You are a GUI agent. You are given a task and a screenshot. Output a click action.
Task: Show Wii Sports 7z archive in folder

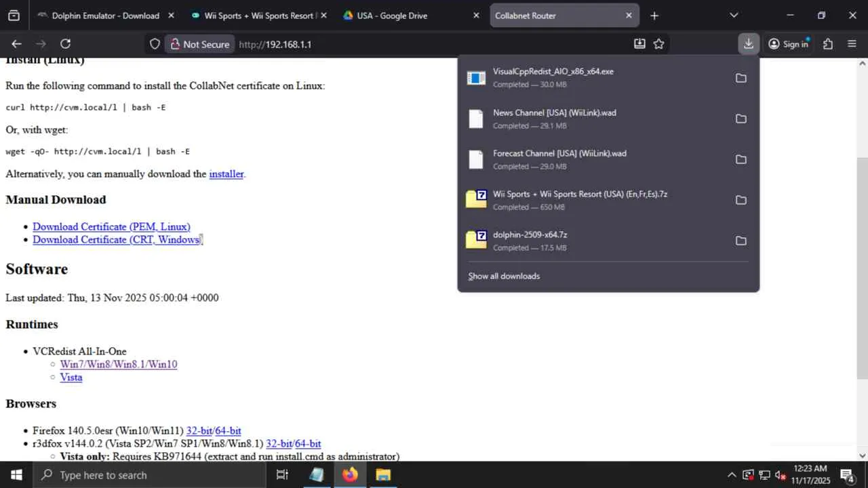741,200
